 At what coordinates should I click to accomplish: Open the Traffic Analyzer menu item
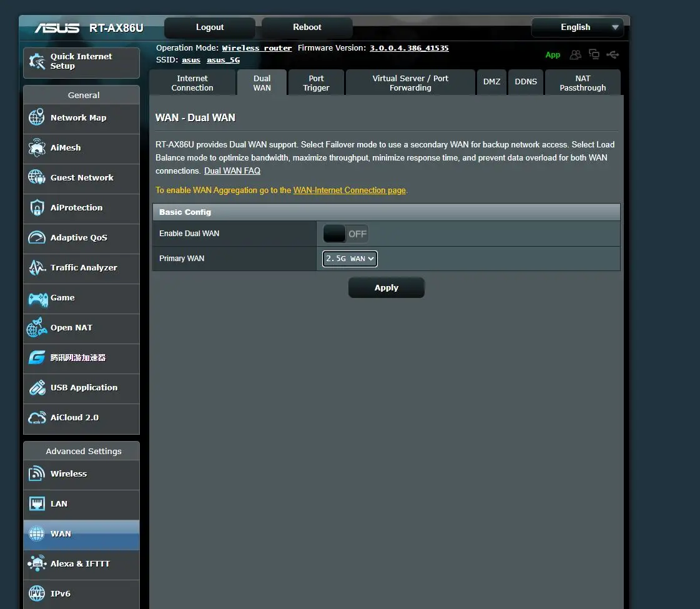(x=81, y=268)
